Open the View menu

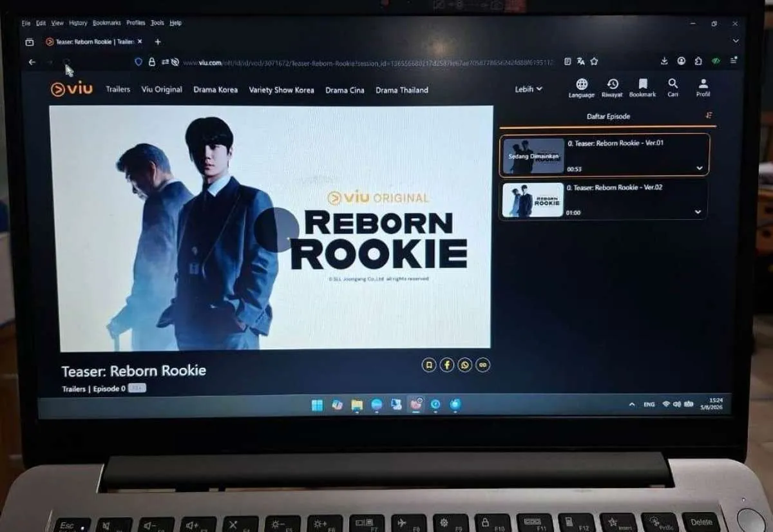57,23
